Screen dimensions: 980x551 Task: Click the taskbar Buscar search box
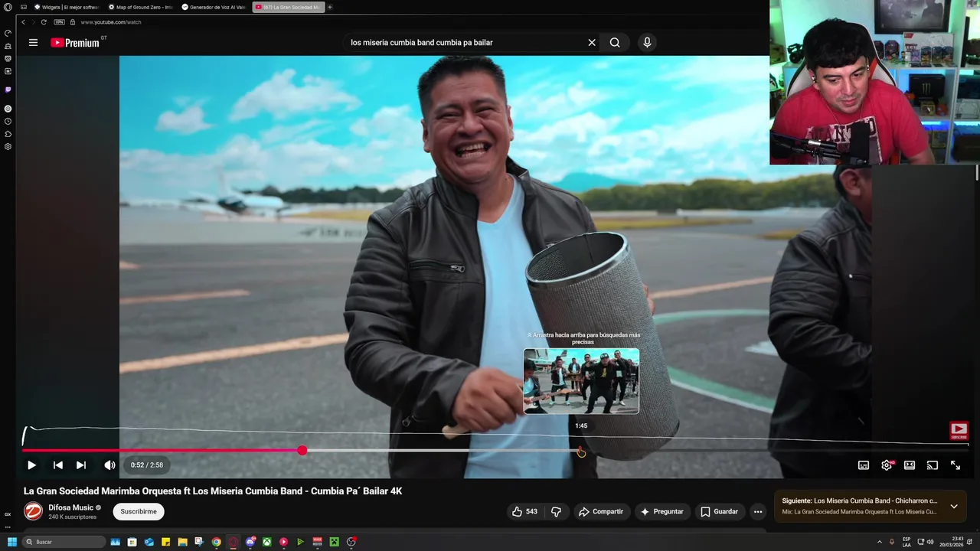tap(64, 542)
